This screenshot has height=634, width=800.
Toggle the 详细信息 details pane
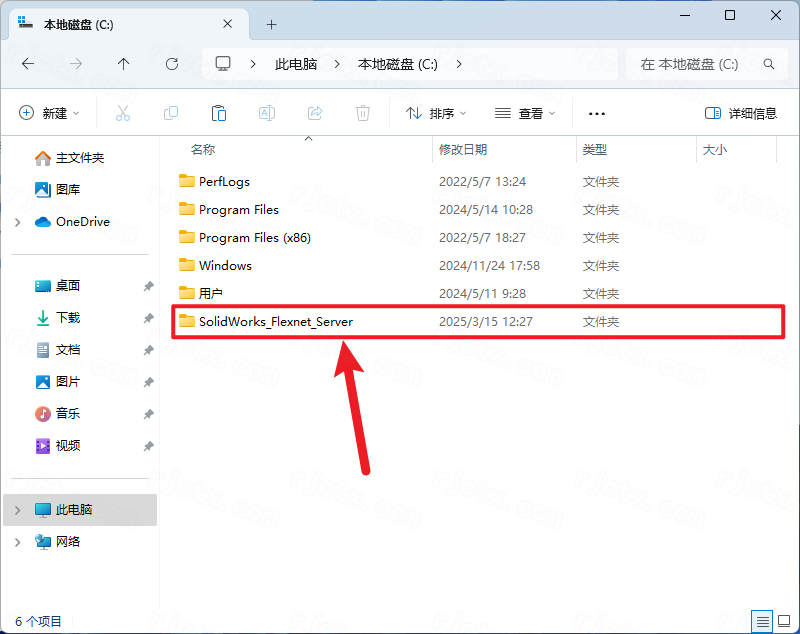[x=740, y=114]
